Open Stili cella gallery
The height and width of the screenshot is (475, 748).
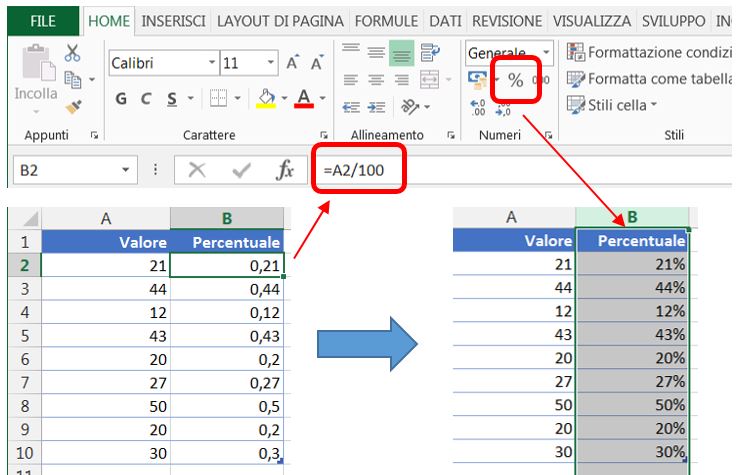click(x=612, y=105)
